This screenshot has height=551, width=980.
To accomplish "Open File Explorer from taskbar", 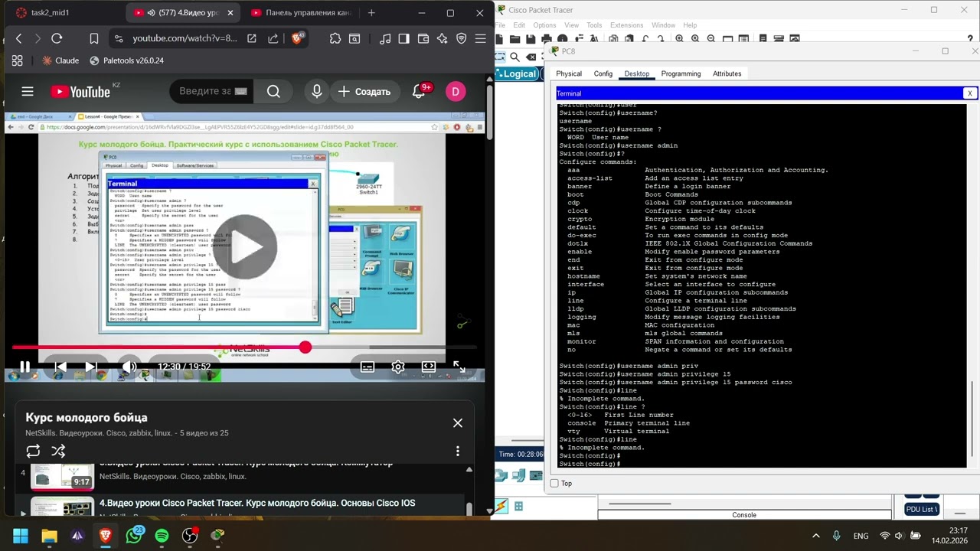I will [49, 536].
